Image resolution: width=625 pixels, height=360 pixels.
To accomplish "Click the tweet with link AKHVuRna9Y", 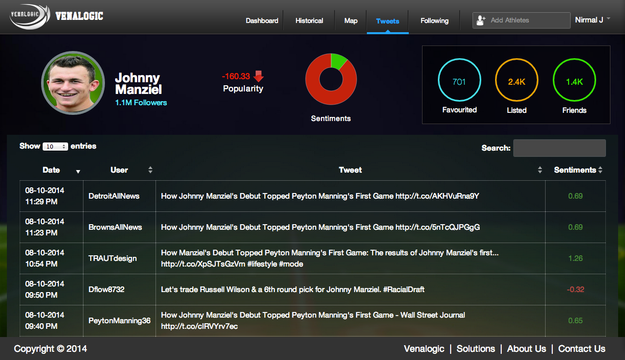I will click(320, 196).
